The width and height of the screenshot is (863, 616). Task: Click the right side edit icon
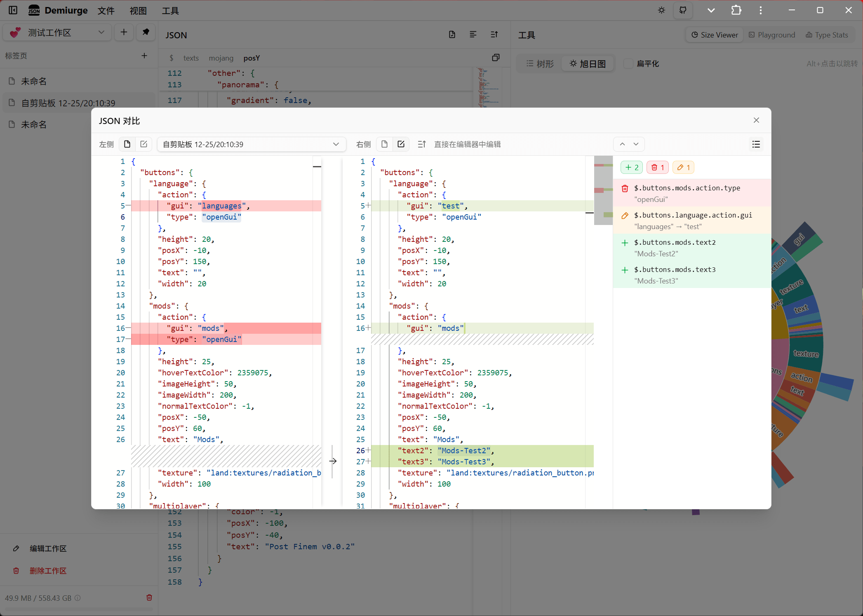click(401, 144)
